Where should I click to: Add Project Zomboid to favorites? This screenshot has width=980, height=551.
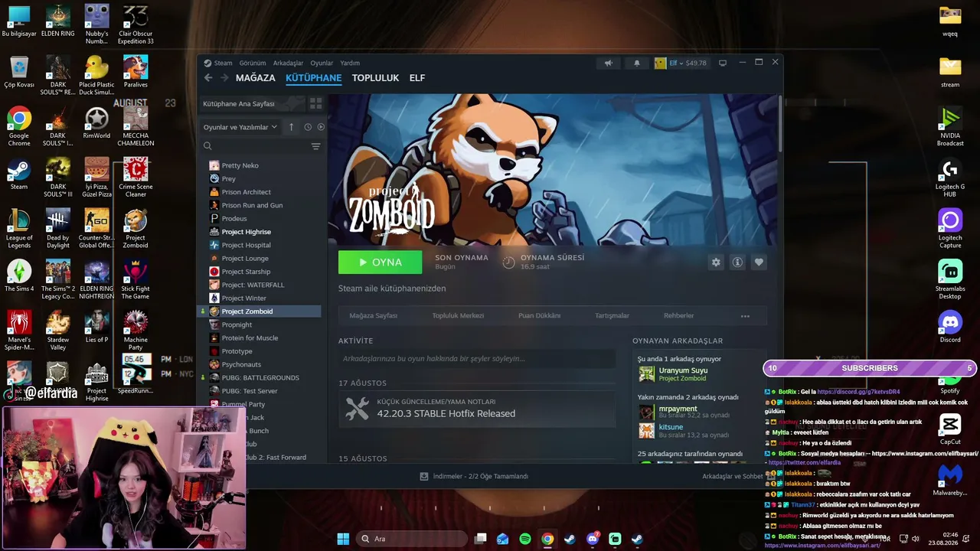tap(759, 262)
